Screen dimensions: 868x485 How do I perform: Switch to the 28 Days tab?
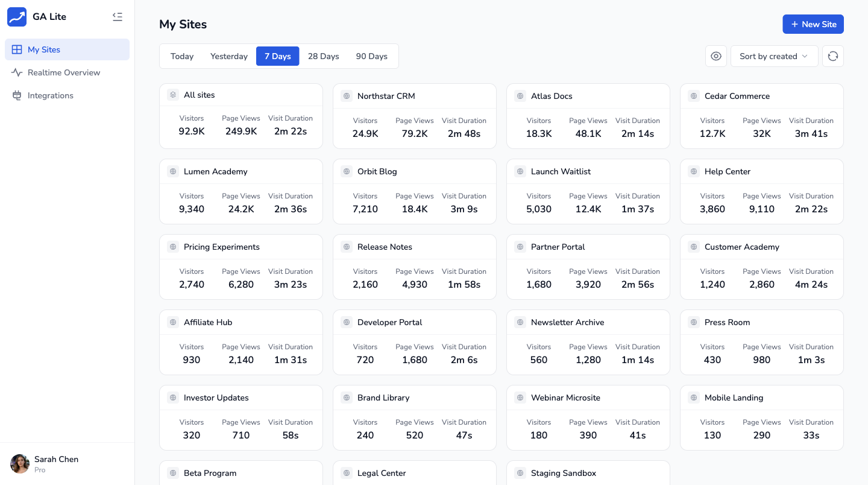[324, 56]
